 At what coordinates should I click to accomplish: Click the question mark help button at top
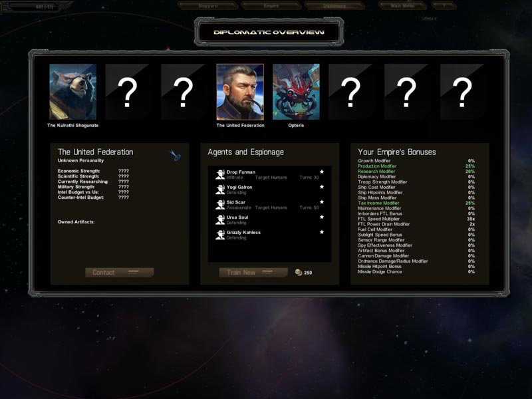coord(444,6)
